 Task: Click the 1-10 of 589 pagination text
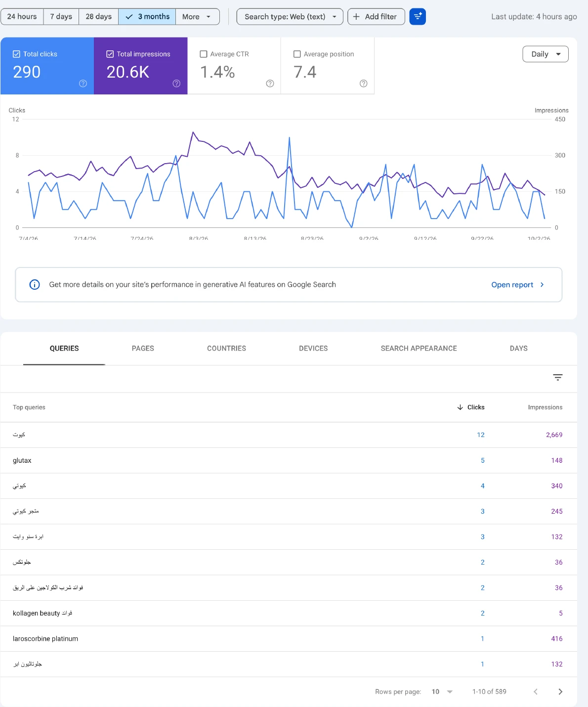coord(489,692)
